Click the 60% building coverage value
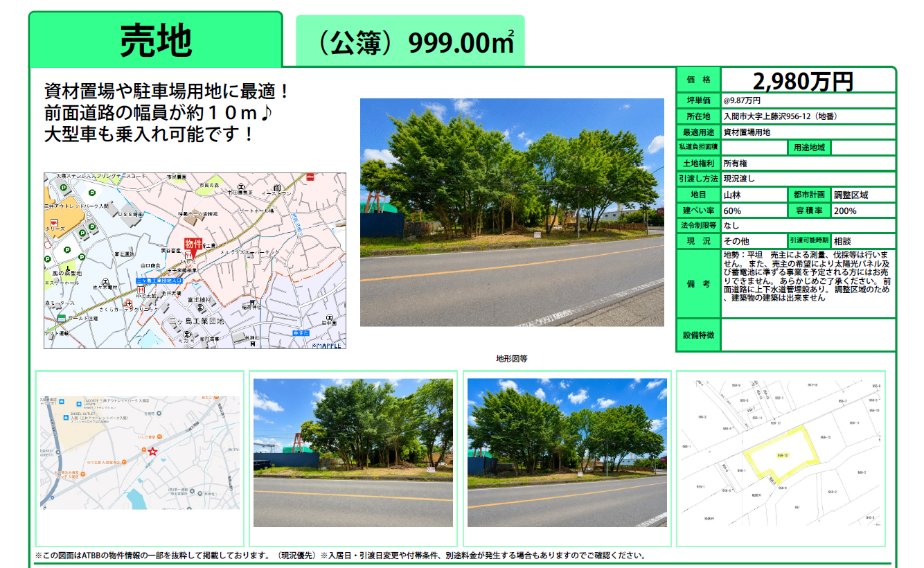Screen dimensions: 924x568 pos(732,211)
